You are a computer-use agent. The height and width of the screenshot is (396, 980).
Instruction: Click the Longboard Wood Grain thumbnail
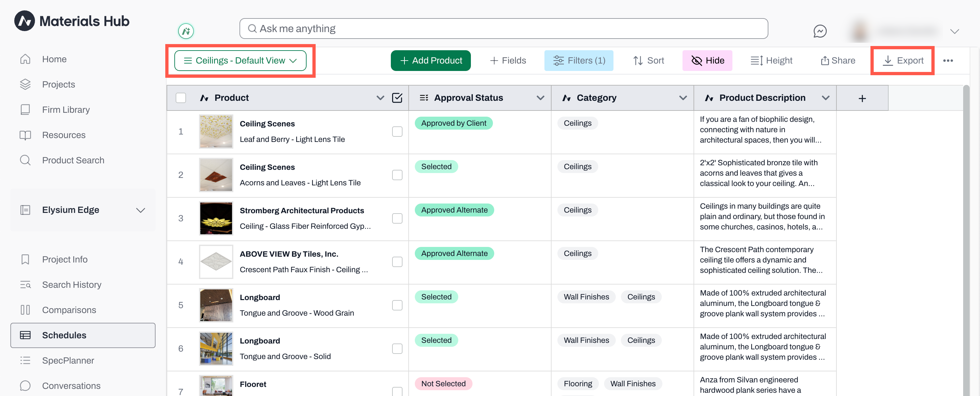click(x=216, y=305)
